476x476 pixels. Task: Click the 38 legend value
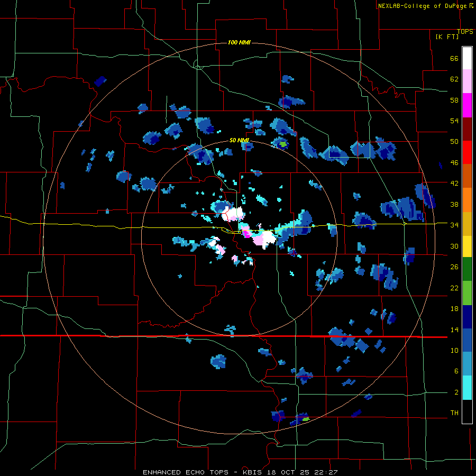coord(454,205)
